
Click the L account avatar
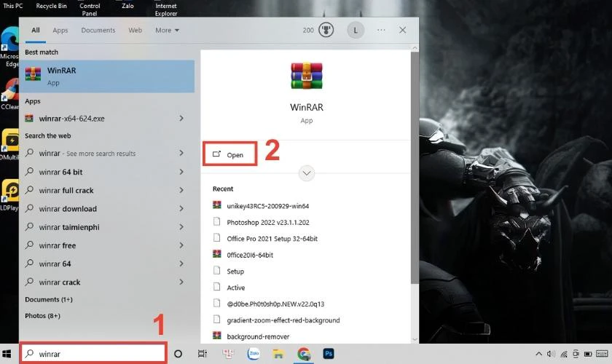tap(356, 30)
